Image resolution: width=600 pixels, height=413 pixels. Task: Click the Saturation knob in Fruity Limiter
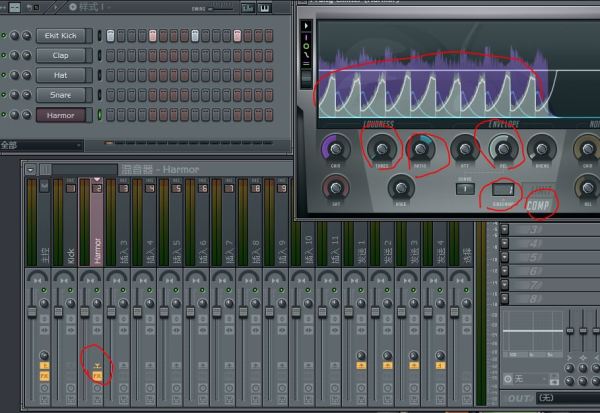[x=336, y=188]
